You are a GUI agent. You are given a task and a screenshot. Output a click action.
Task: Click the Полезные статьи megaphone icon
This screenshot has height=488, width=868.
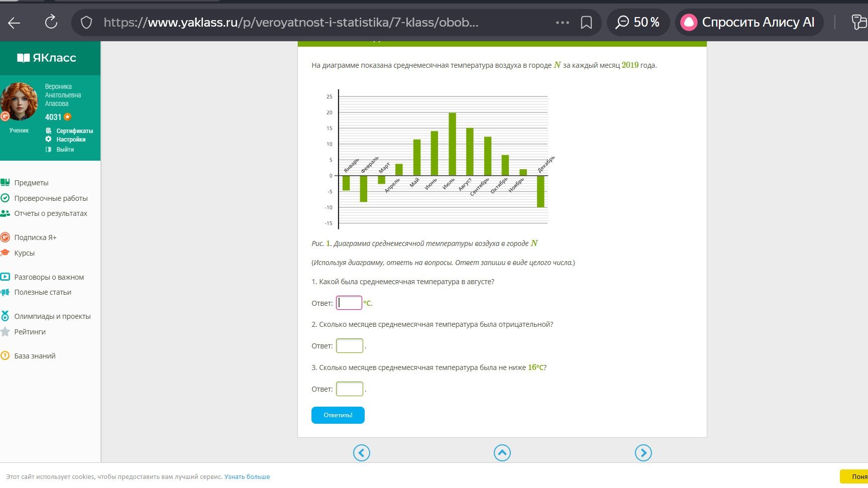point(5,292)
